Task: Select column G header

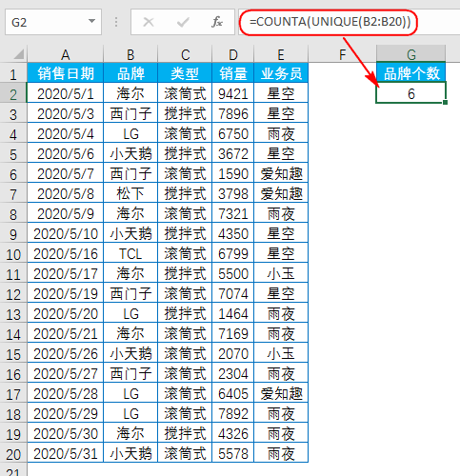Action: click(x=411, y=54)
